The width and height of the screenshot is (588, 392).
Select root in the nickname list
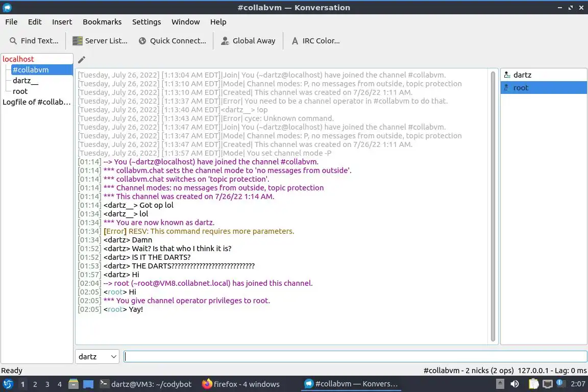(x=544, y=88)
